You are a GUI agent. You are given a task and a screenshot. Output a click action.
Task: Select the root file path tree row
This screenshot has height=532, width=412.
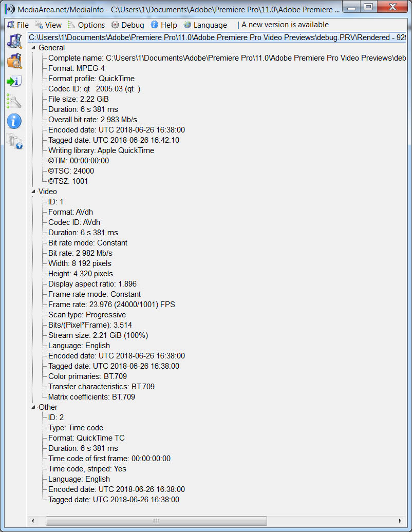(x=216, y=37)
